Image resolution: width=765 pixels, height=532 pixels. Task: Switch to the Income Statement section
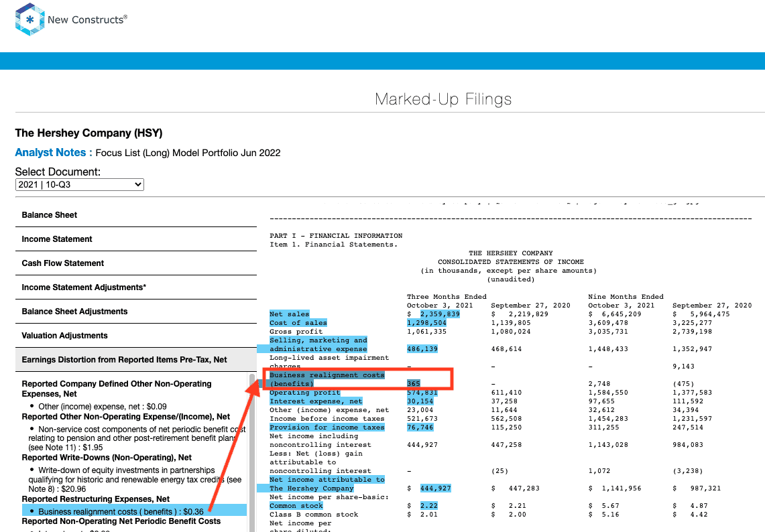[x=136, y=239]
